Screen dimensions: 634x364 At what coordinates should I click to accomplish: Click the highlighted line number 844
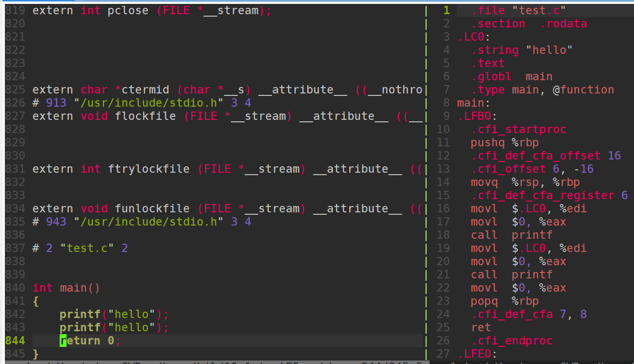tap(15, 341)
